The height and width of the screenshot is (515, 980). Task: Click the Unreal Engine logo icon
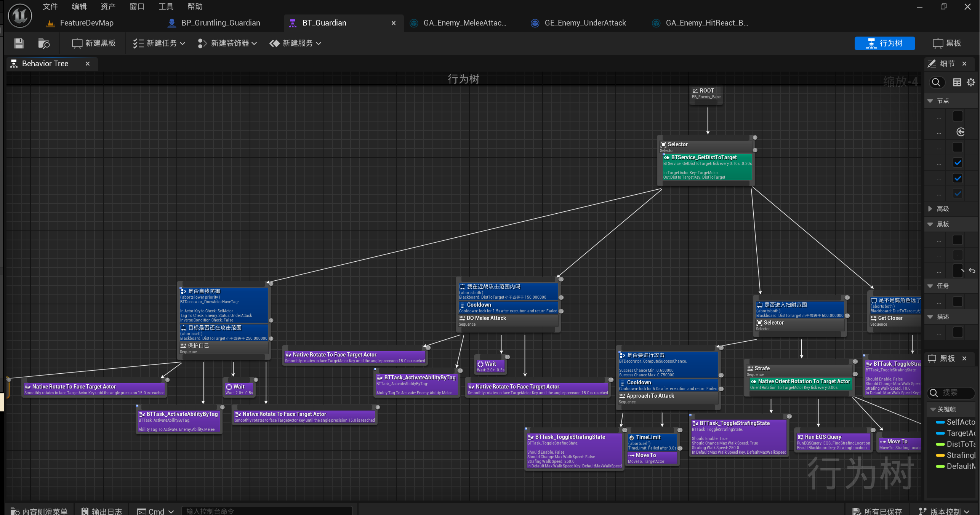pos(20,16)
